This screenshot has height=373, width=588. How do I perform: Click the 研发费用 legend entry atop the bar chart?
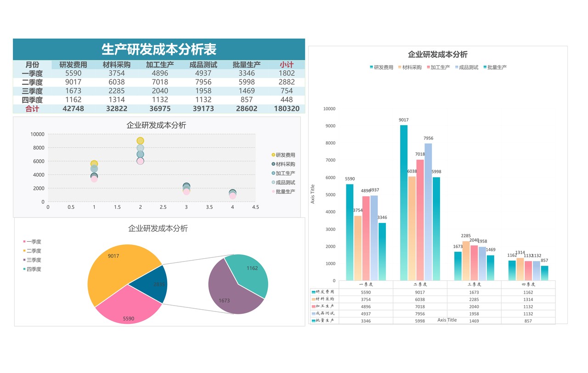pyautogui.click(x=381, y=67)
